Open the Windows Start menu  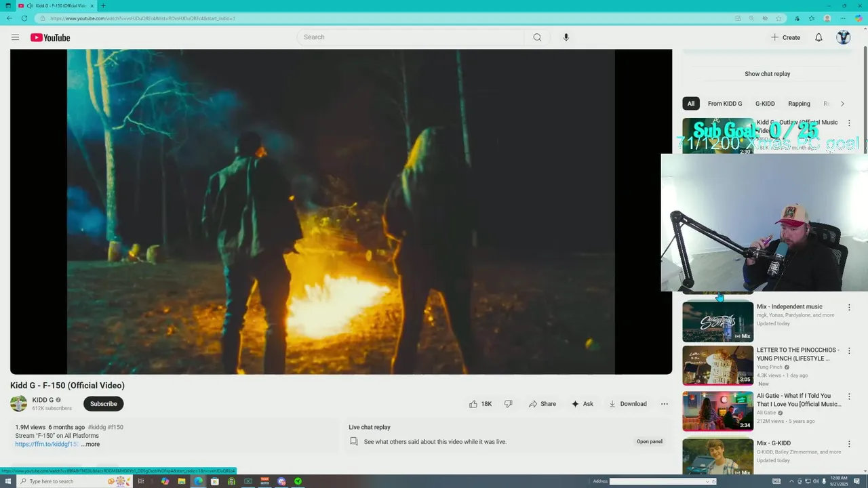click(7, 481)
